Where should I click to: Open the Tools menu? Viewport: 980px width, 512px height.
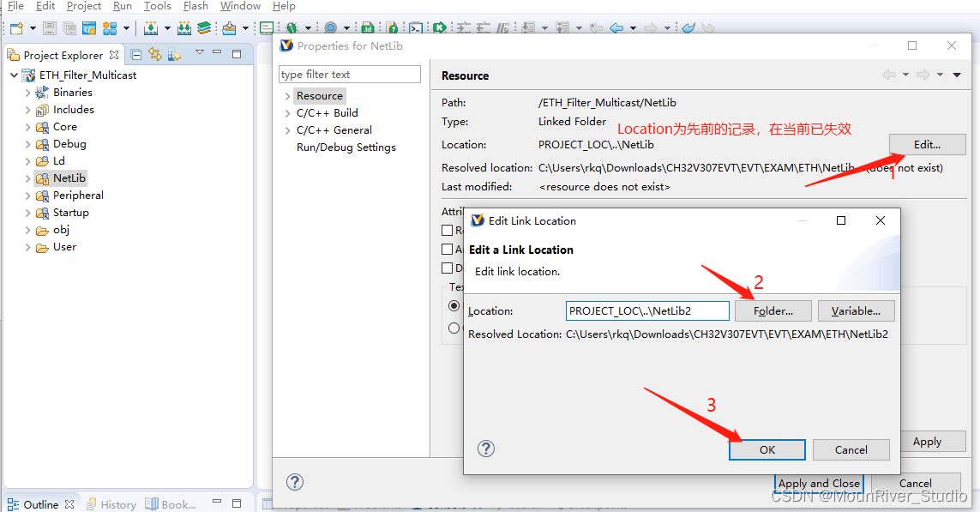[x=157, y=6]
